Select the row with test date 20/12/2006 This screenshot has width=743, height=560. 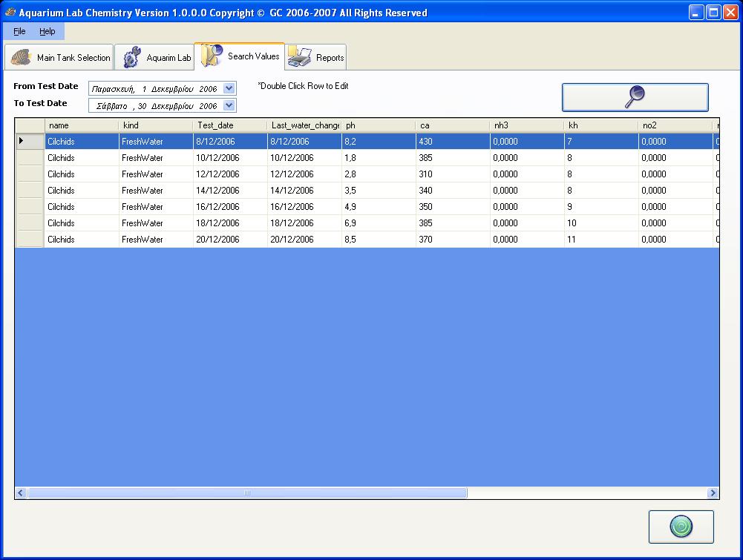pos(218,240)
